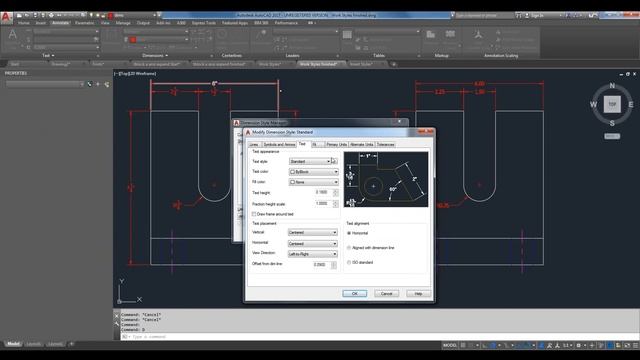Click the TOP face of the ViewCube
This screenshot has width=640, height=360.
pyautogui.click(x=612, y=104)
